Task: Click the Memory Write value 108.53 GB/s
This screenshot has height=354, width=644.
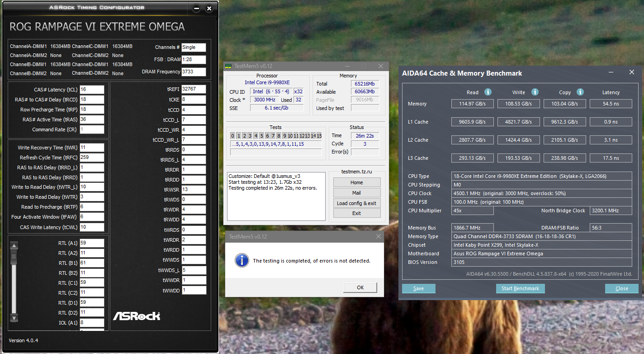Action: click(x=519, y=104)
